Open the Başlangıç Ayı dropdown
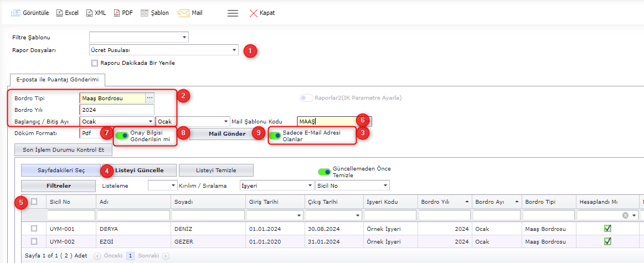The height and width of the screenshot is (263, 644). [x=150, y=122]
